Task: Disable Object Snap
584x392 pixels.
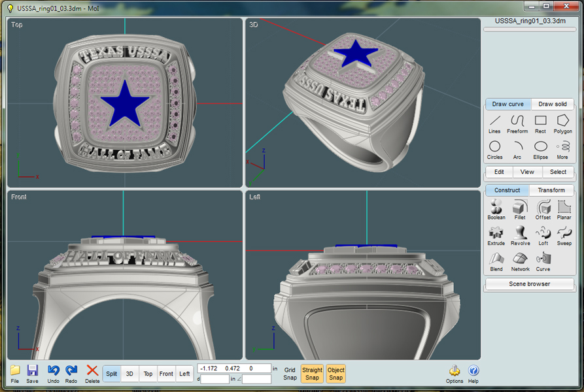Action: click(335, 374)
